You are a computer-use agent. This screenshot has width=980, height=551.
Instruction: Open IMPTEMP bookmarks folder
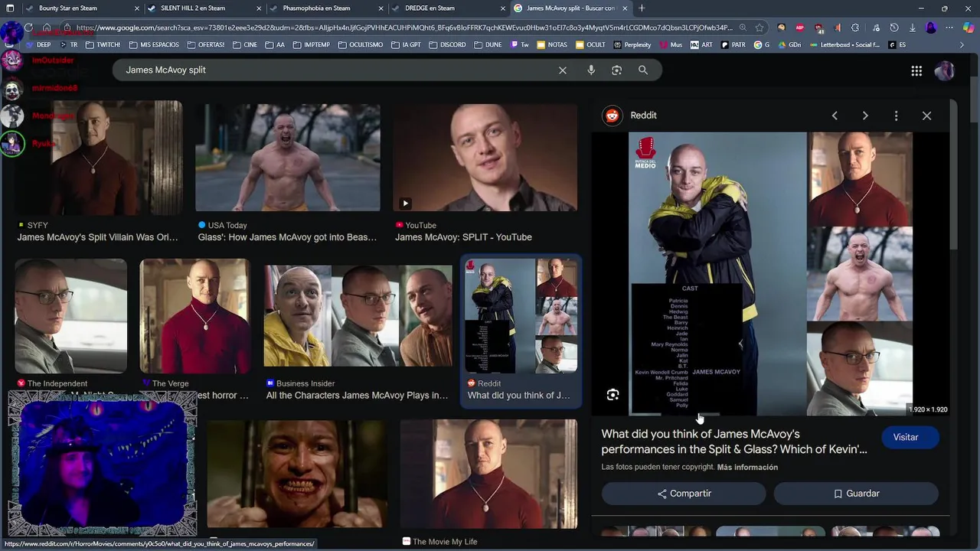[x=310, y=45]
